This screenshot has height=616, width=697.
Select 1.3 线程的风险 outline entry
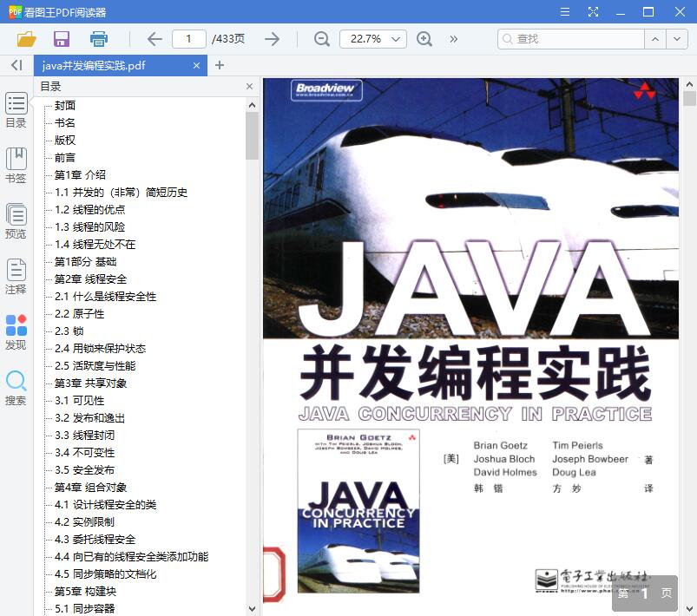pyautogui.click(x=89, y=227)
